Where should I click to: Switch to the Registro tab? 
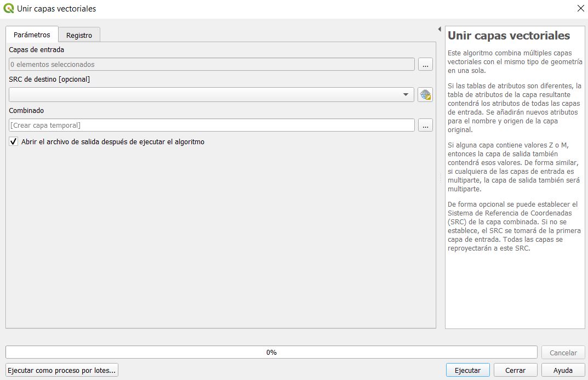coord(79,35)
